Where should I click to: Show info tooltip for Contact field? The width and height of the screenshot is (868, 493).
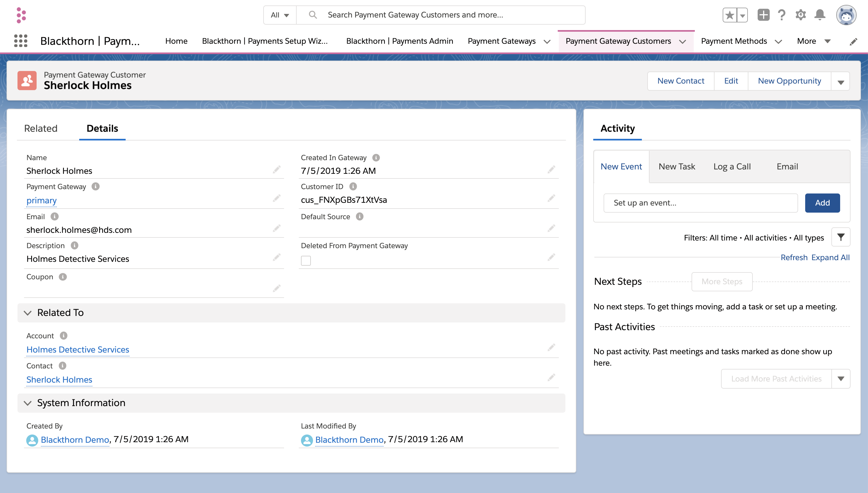(62, 366)
